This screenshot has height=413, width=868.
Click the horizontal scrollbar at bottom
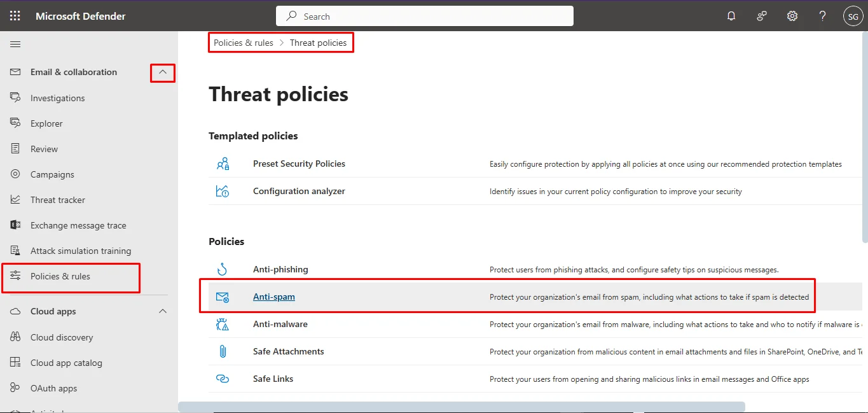click(462, 407)
